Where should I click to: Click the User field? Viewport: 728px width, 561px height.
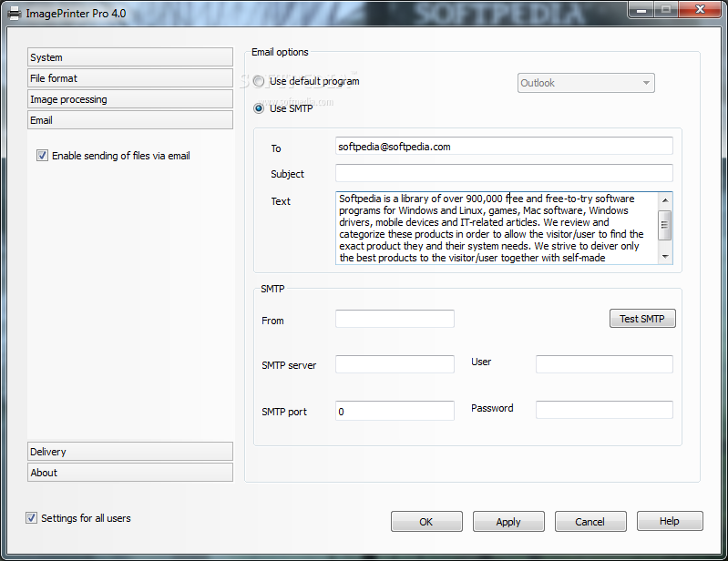click(604, 364)
